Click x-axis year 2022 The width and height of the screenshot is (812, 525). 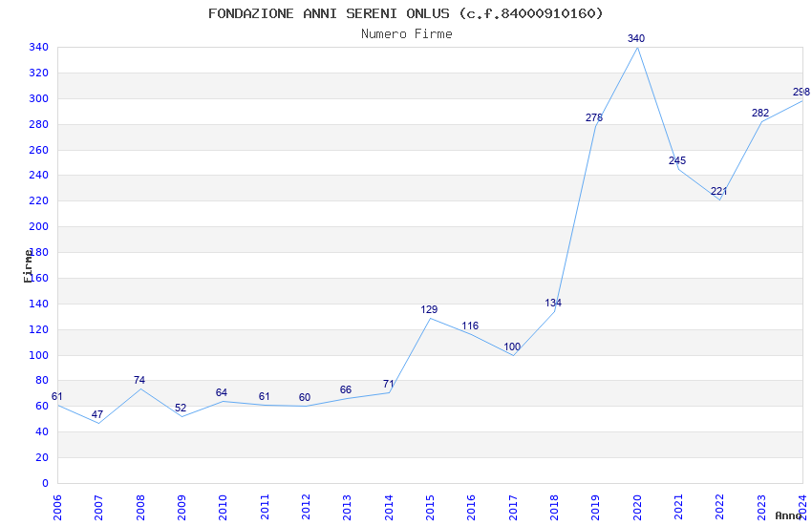coord(720,508)
